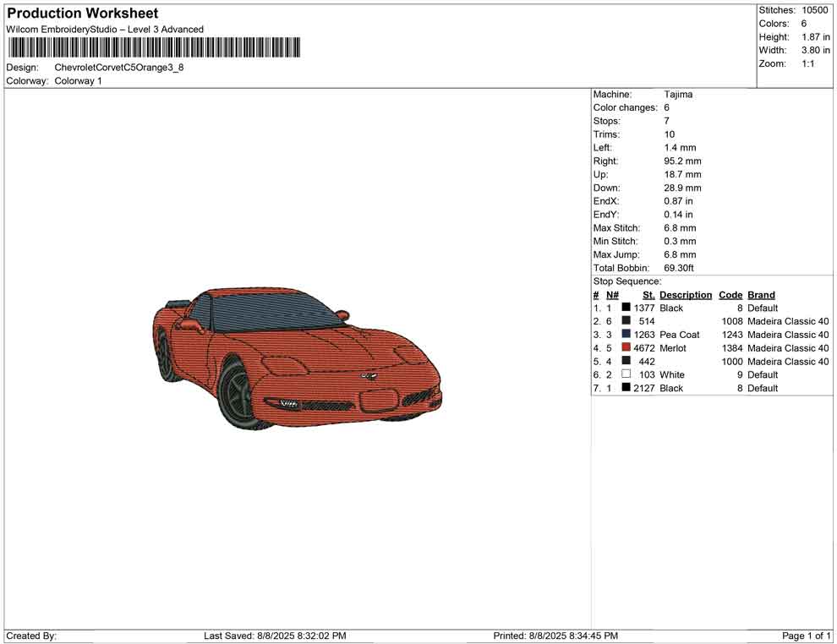837x644 pixels.
Task: Click the White swatch in stop 6
Action: (x=626, y=374)
